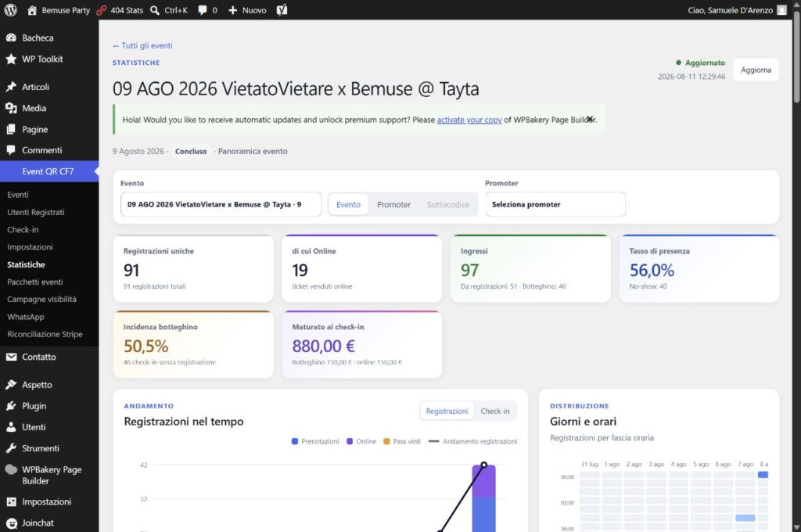Click the Incidenza botteghino 50,5% card
801x532 pixels.
coord(193,344)
